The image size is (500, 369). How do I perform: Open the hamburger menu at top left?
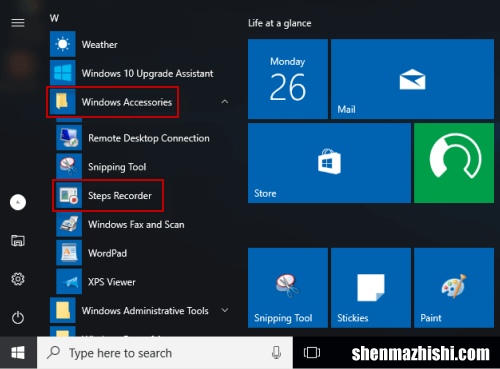click(x=18, y=23)
